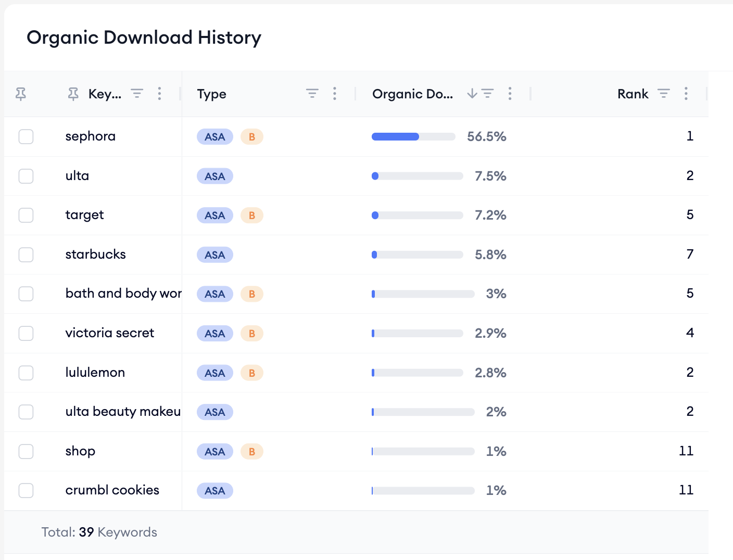This screenshot has height=560, width=733.
Task: Click the pin icon beside Keyword header
Action: click(x=73, y=94)
